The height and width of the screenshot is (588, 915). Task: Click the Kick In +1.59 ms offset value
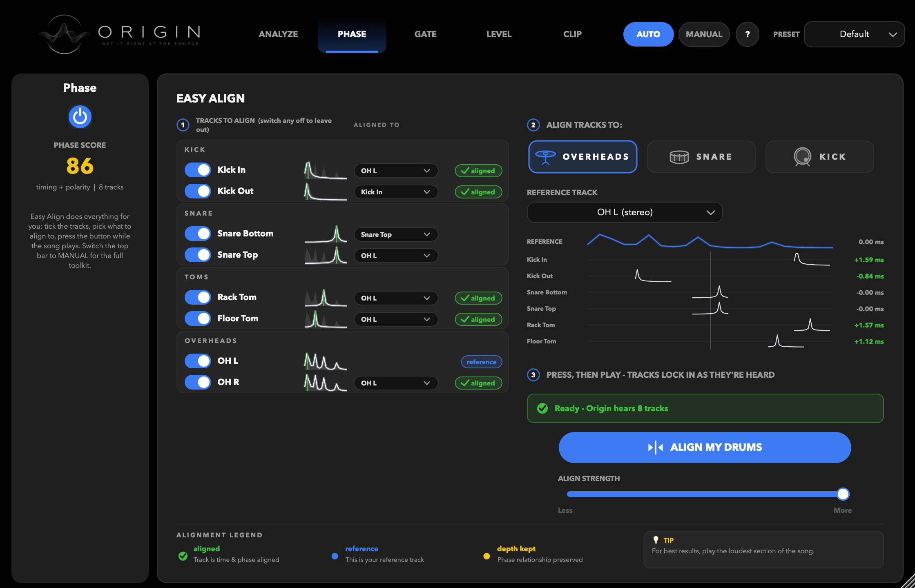869,260
